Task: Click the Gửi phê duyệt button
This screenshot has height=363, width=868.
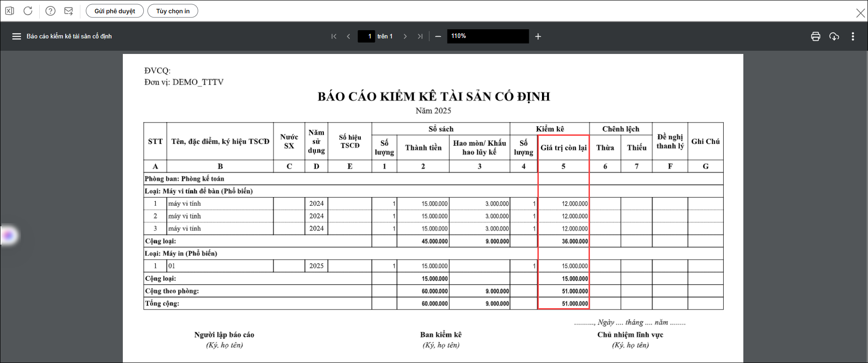Action: (x=115, y=11)
